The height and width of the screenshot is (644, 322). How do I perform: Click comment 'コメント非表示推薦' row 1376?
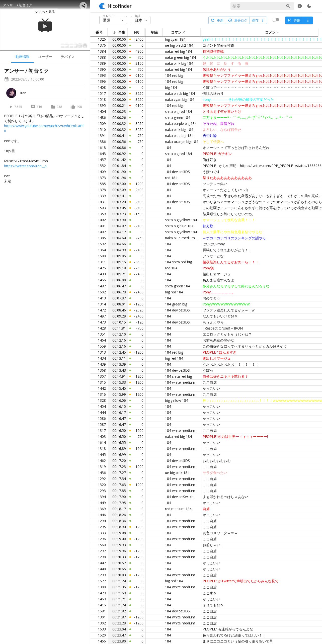[x=218, y=45]
